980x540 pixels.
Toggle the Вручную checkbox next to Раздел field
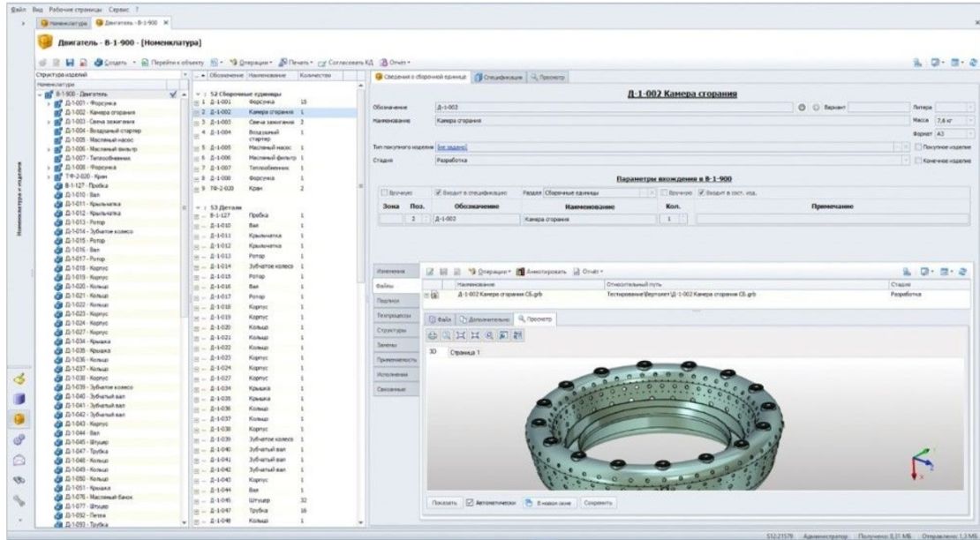[x=665, y=193]
